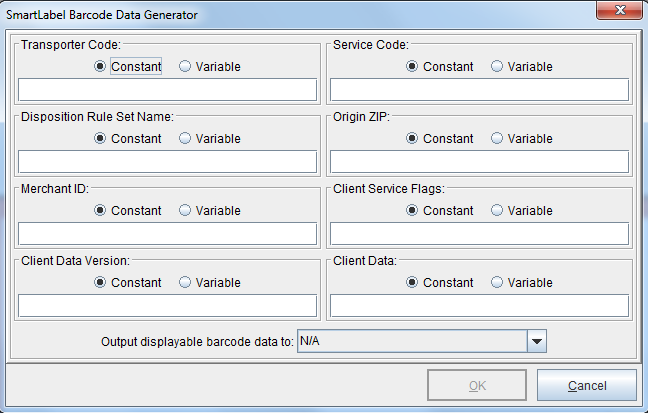Select Variable for Client Service Flags
Viewport: 648px width, 413px height.
coord(498,211)
